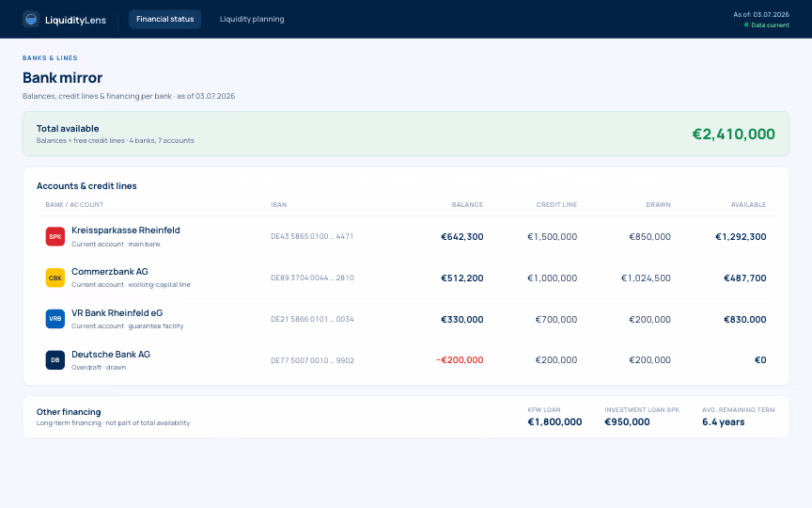This screenshot has height=508, width=812.
Task: Click Current account · main bank subtitle
Action: (116, 245)
